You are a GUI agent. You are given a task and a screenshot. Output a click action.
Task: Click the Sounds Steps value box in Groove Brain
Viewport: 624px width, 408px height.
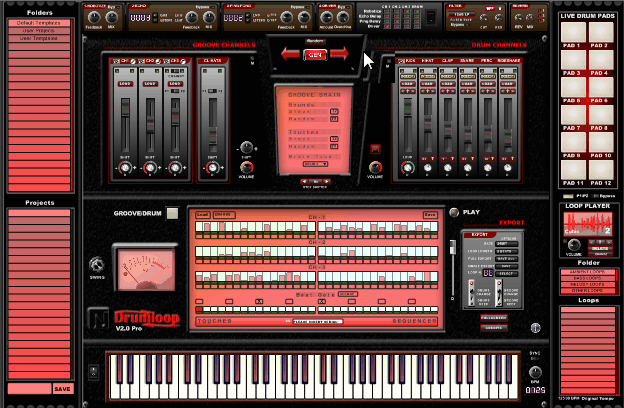[334, 112]
